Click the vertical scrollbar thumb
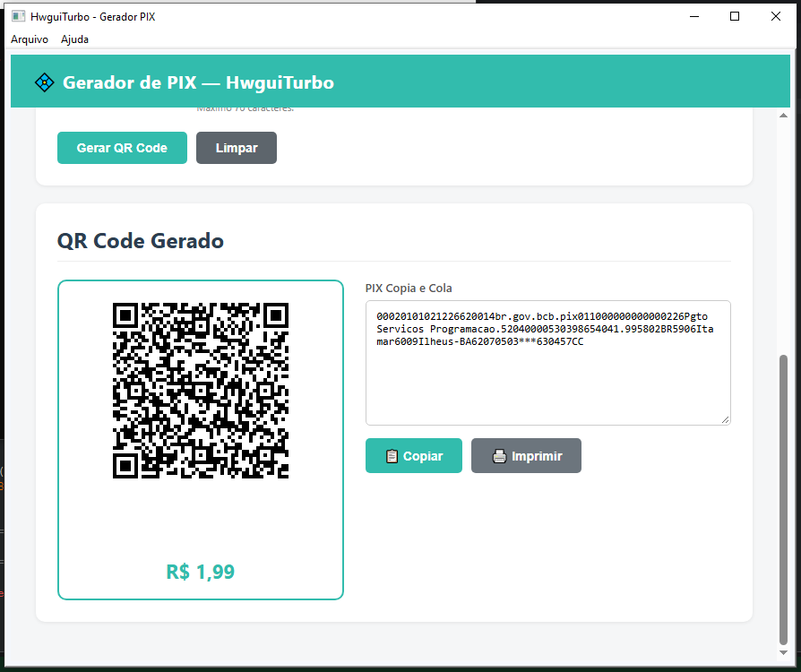This screenshot has height=672, width=801. tap(783, 500)
